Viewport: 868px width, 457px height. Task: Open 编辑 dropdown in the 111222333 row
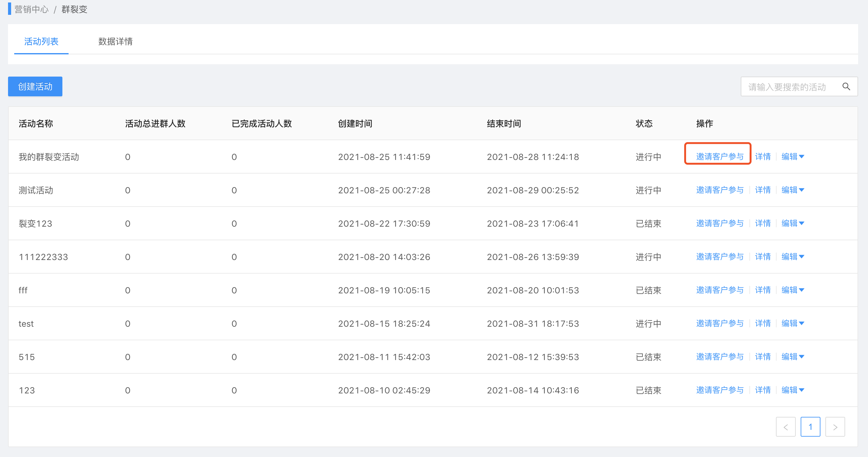[793, 257]
